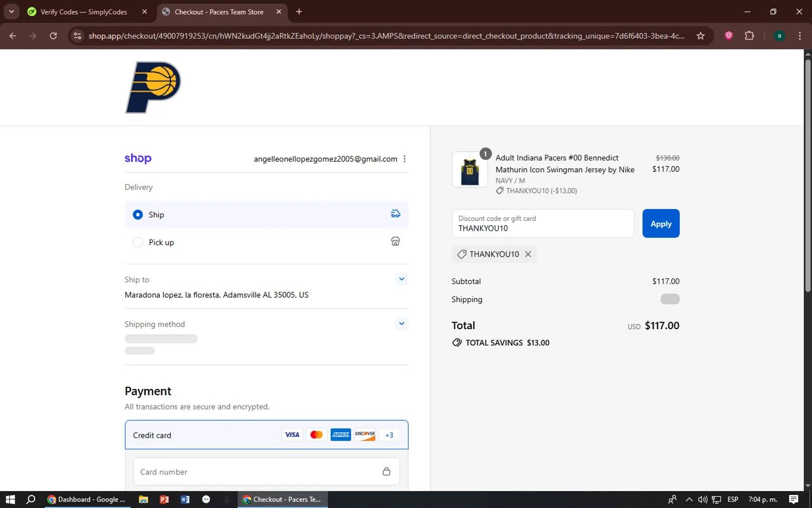812x508 pixels.
Task: Close the Checkout - Pacers Team Store tab
Action: (279, 11)
